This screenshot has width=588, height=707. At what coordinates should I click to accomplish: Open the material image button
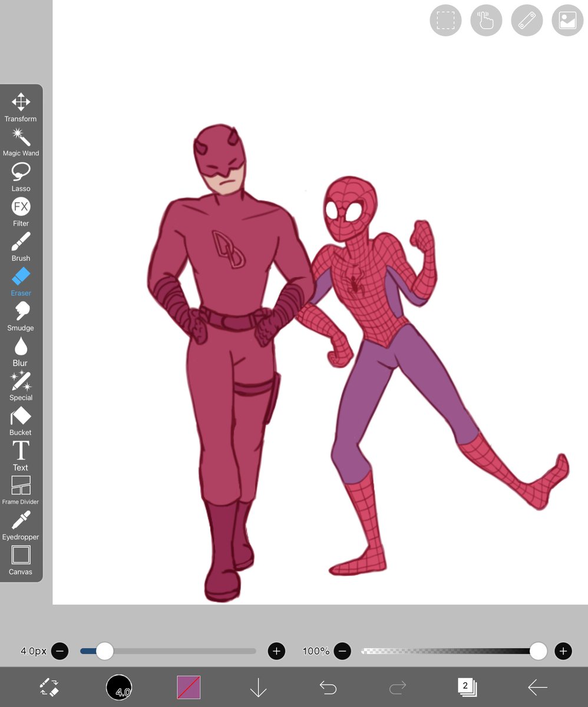coord(567,21)
